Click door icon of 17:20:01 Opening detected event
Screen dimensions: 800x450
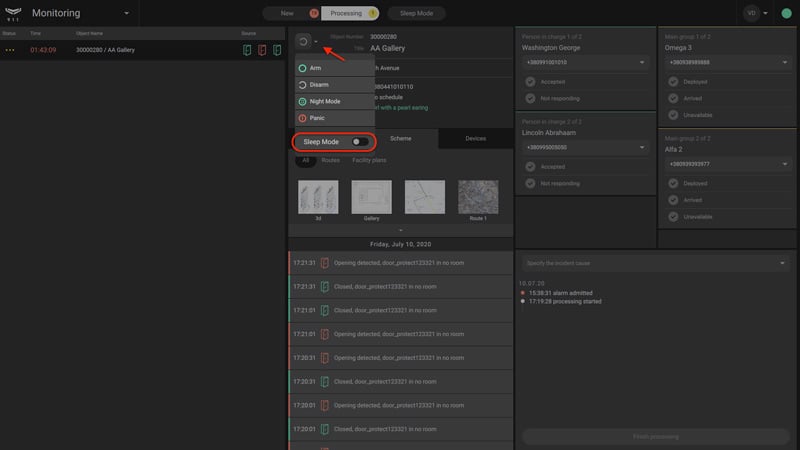[324, 406]
